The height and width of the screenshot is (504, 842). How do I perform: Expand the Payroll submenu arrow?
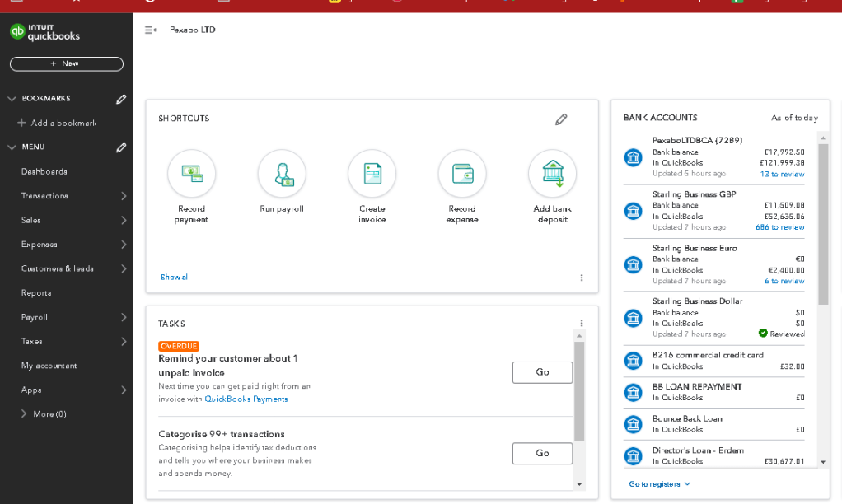click(124, 317)
